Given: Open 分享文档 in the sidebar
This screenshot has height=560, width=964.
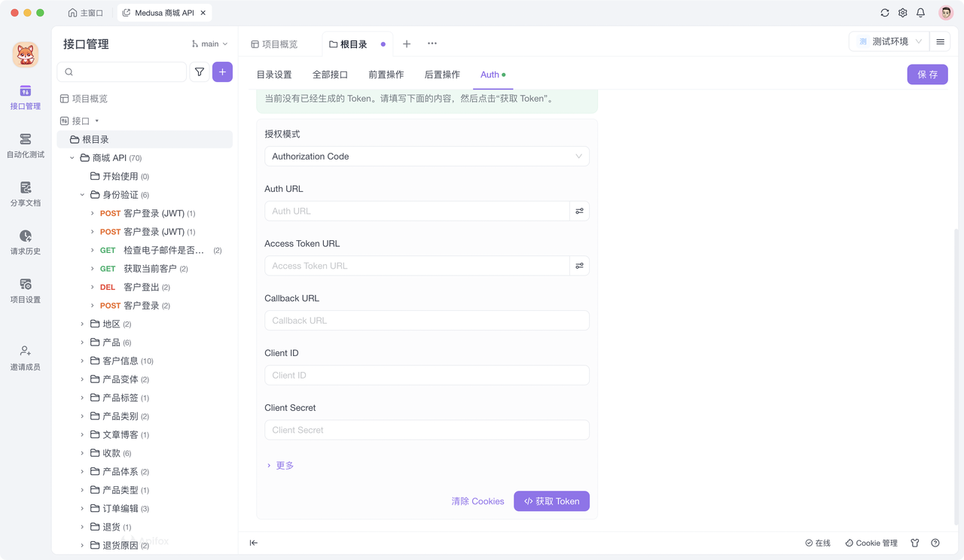Looking at the screenshot, I should click(26, 194).
